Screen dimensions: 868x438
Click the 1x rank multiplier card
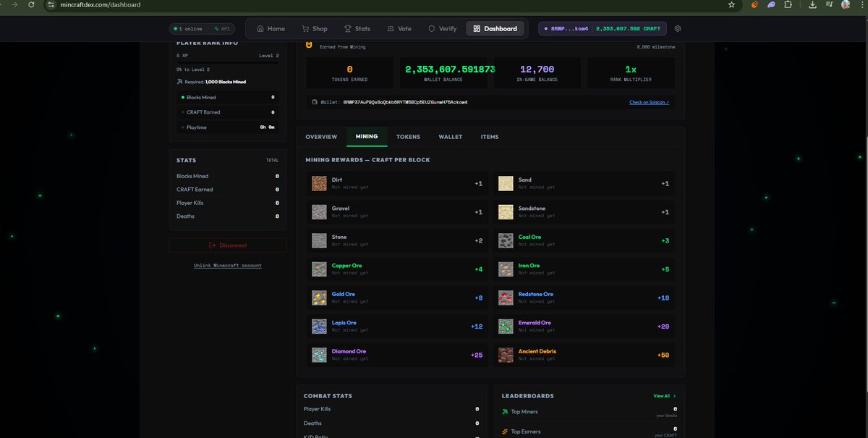631,72
